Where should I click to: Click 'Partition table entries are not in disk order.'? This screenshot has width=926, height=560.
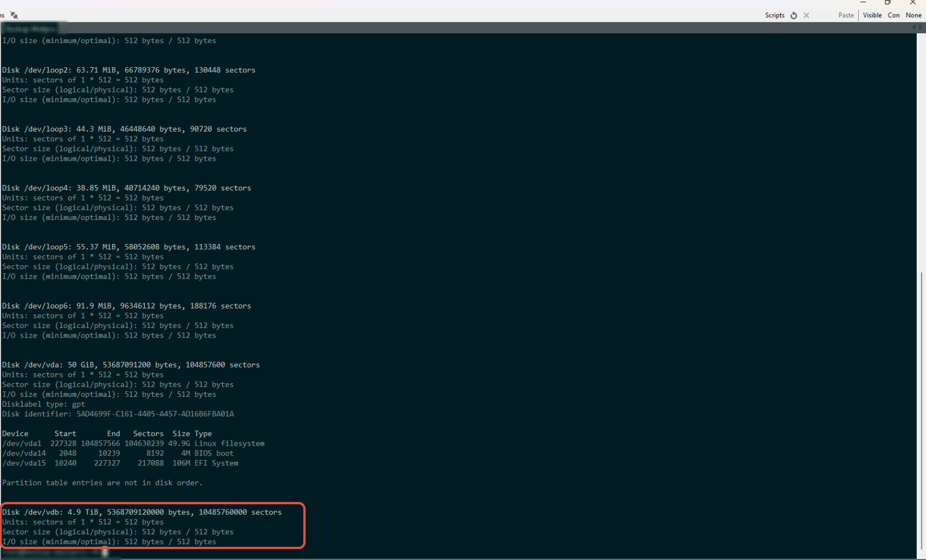click(102, 483)
